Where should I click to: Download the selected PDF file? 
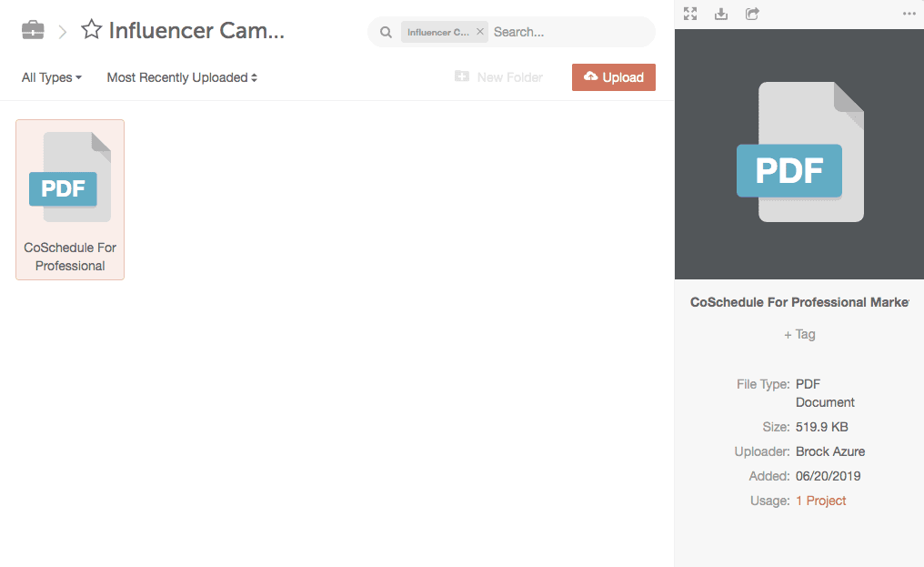click(721, 14)
